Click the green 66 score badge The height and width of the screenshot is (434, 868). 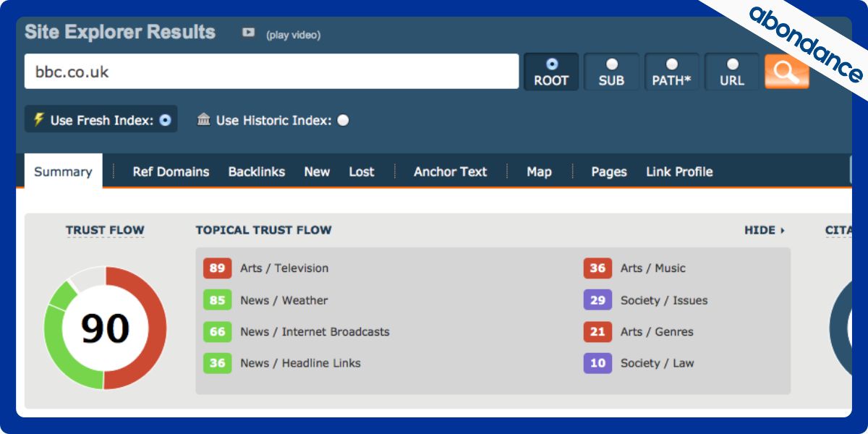[217, 331]
